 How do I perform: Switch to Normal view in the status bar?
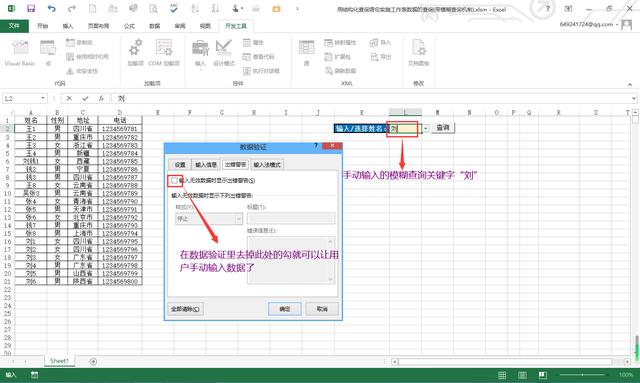502,375
